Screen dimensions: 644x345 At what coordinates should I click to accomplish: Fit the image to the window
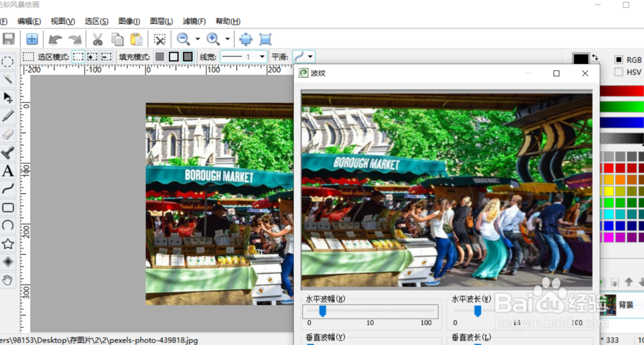coord(245,39)
